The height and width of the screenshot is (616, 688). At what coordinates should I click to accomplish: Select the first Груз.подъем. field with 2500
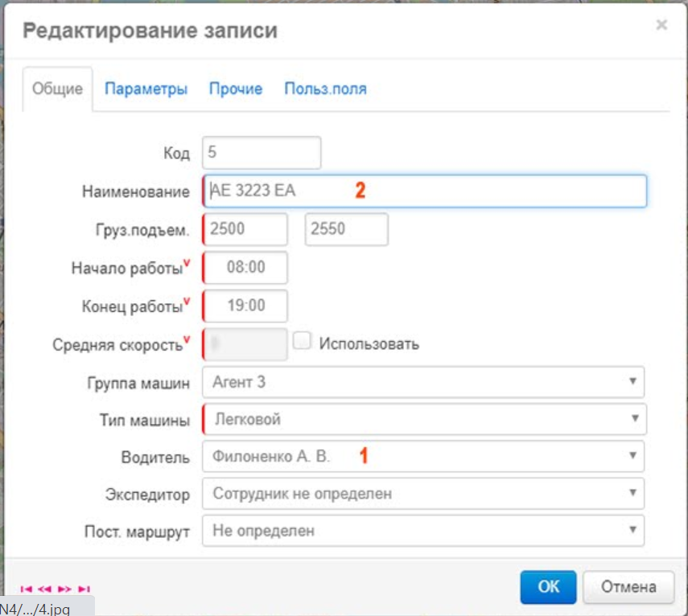pyautogui.click(x=245, y=229)
